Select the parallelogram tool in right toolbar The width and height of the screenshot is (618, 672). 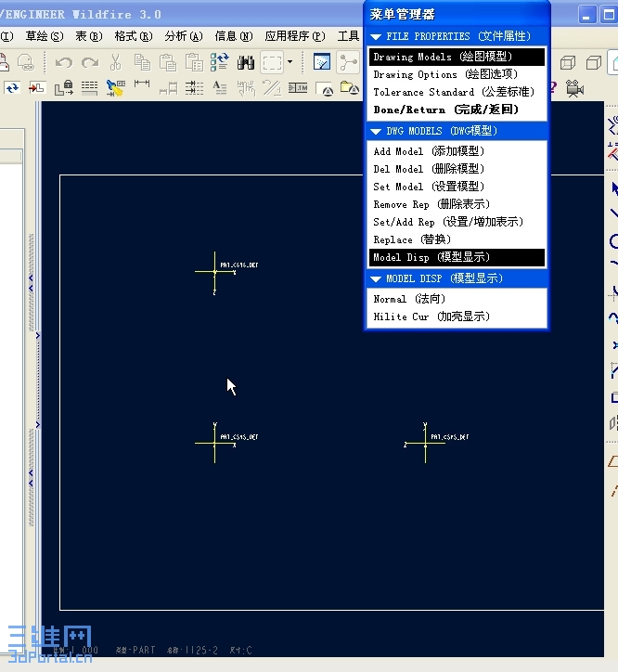click(x=613, y=462)
